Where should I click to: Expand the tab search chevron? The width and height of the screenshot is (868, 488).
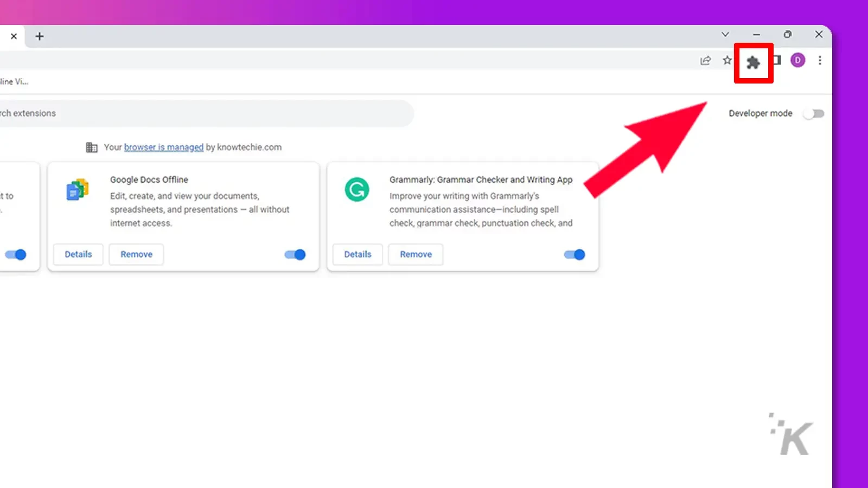[725, 34]
